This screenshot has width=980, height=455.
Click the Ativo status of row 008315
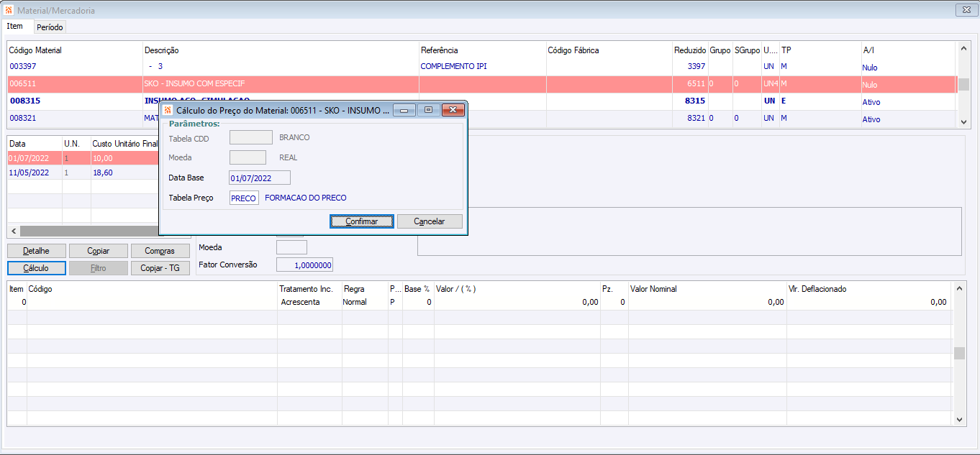coord(871,102)
